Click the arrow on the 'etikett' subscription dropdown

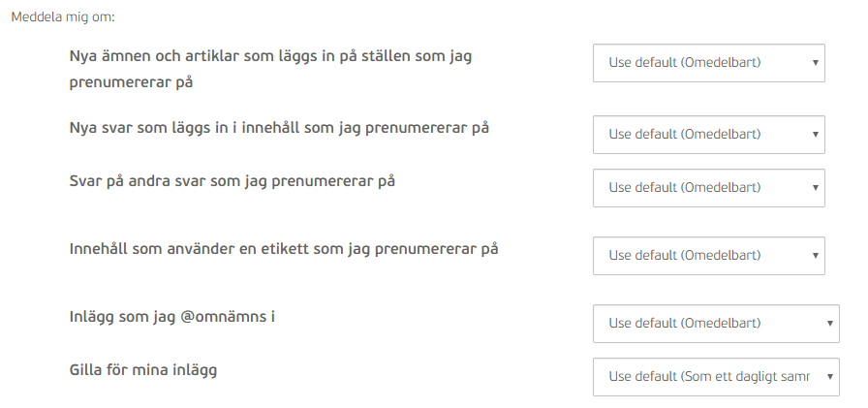813,256
